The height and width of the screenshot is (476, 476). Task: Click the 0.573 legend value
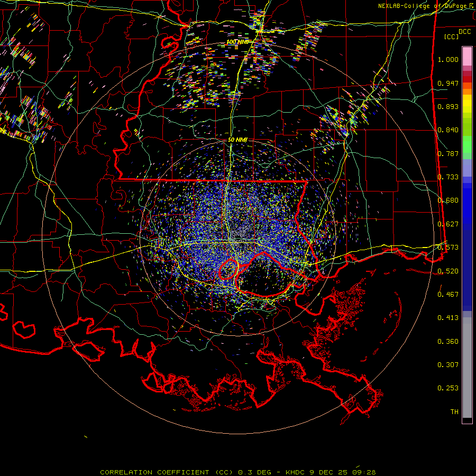[448, 248]
